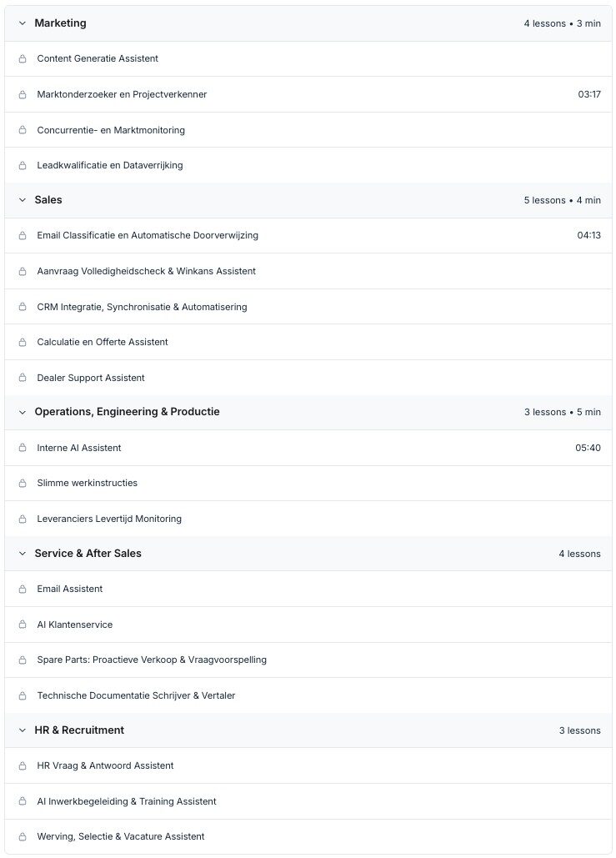This screenshot has width=616, height=858.
Task: Collapse Operations, Engineering & Productie chevron
Action: (23, 412)
